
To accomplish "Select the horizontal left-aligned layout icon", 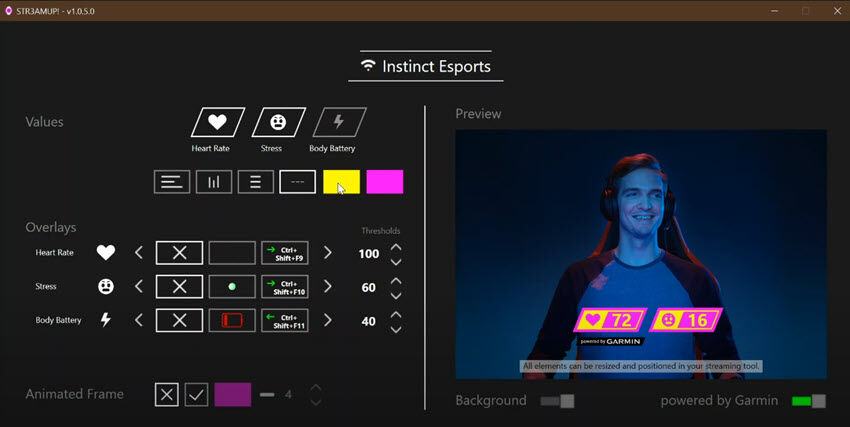I will (172, 182).
